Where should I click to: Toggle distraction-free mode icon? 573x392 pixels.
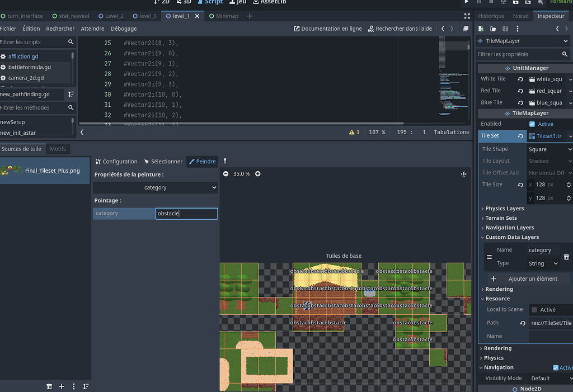coord(467,16)
